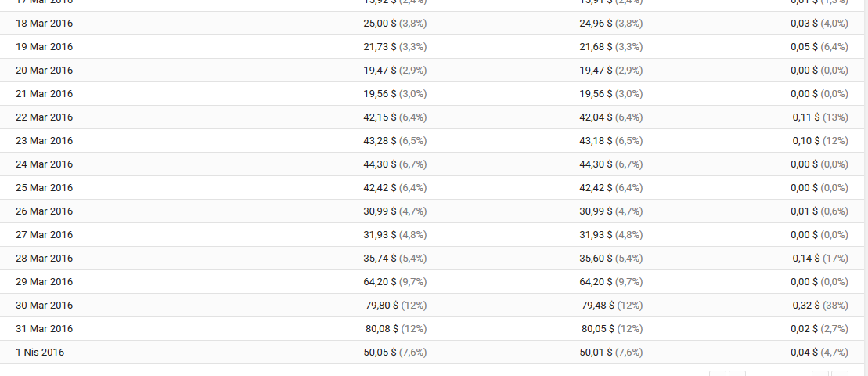Viewport: 868px width, 376px height.
Task: Click the 0,14 $ (17%) amount
Action: point(819,258)
